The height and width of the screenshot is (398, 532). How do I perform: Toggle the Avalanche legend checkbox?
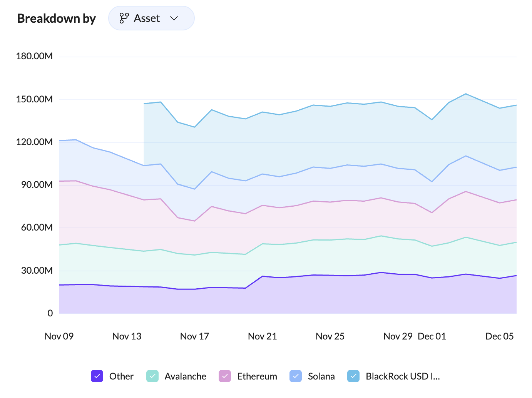[152, 376]
